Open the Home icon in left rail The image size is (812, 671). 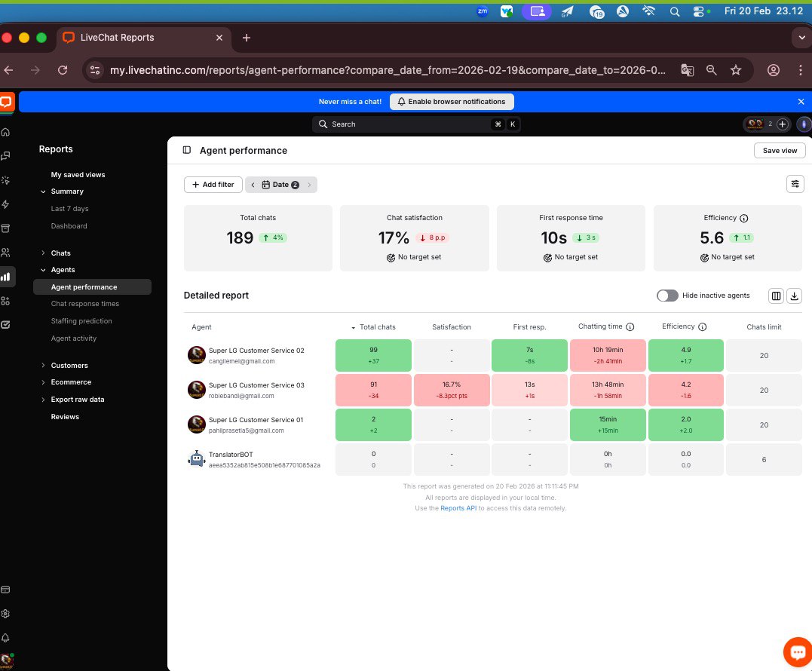pos(6,132)
